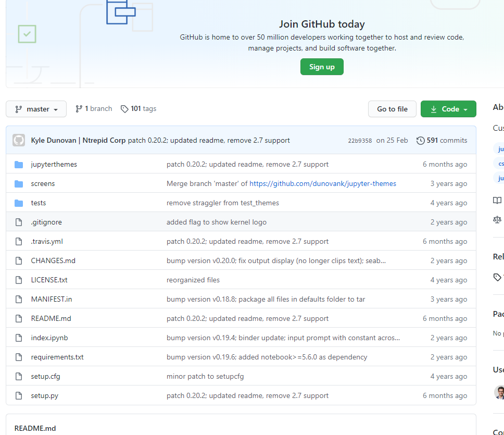Open the setup.py file

coord(44,395)
